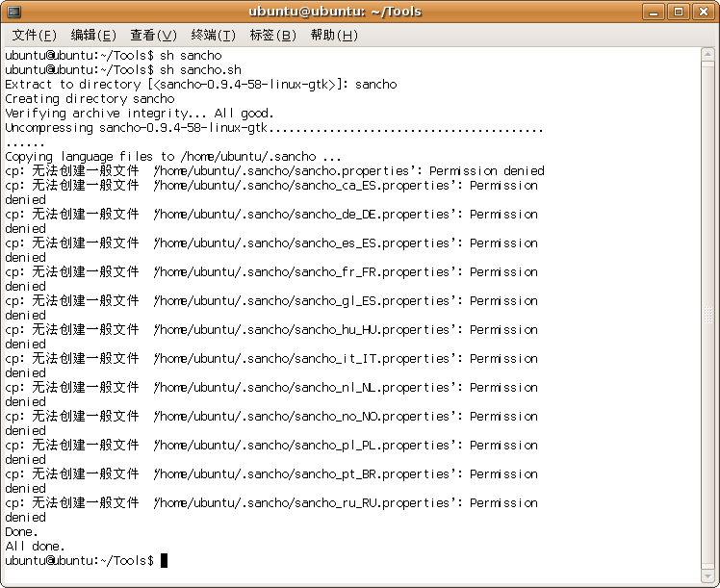
Task: Click the sancho.properties error line
Action: click(x=274, y=170)
